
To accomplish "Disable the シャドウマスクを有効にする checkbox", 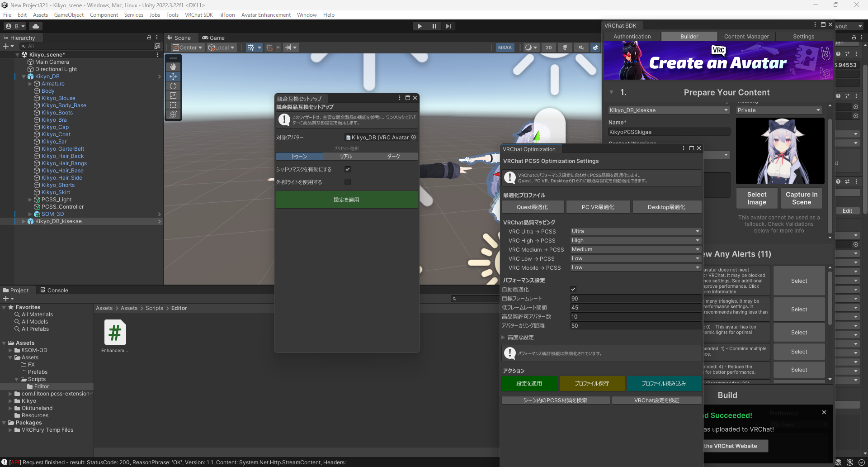I will coord(348,169).
